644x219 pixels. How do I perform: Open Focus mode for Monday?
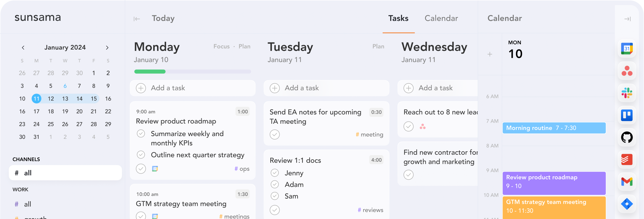click(222, 47)
